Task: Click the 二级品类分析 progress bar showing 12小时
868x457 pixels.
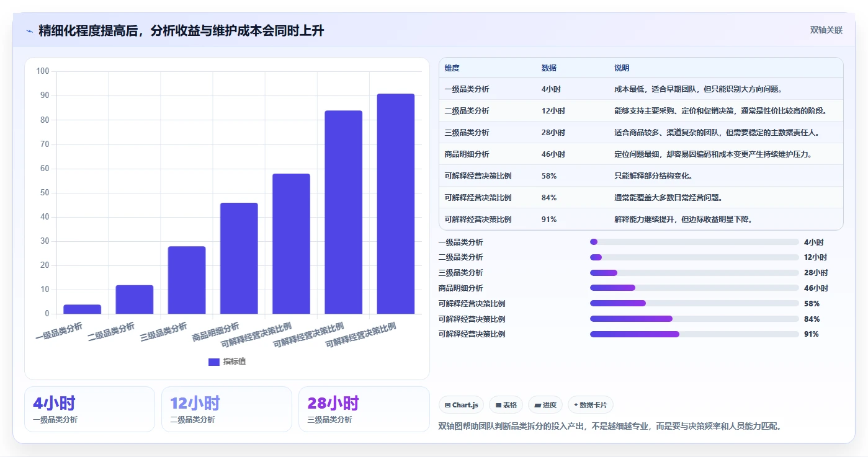Action: click(694, 257)
